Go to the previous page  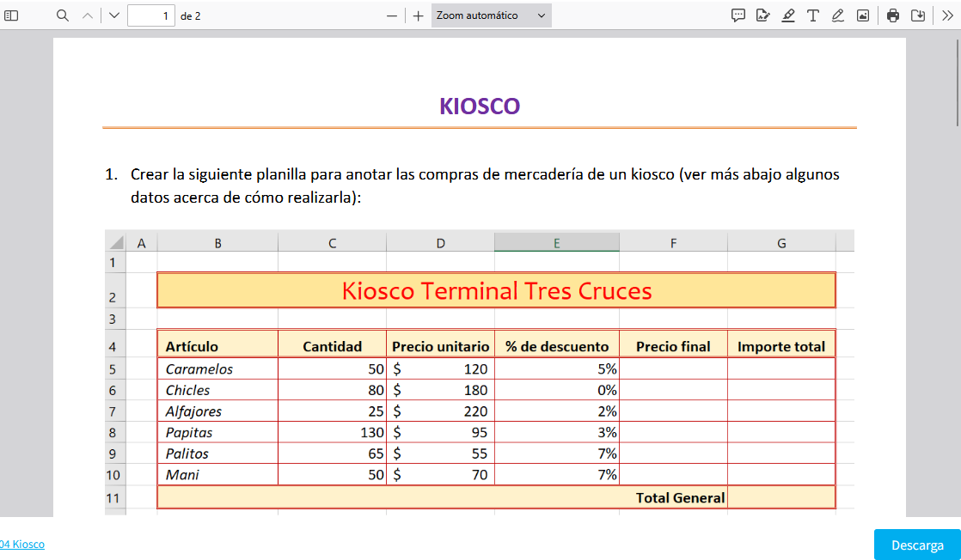(x=88, y=15)
